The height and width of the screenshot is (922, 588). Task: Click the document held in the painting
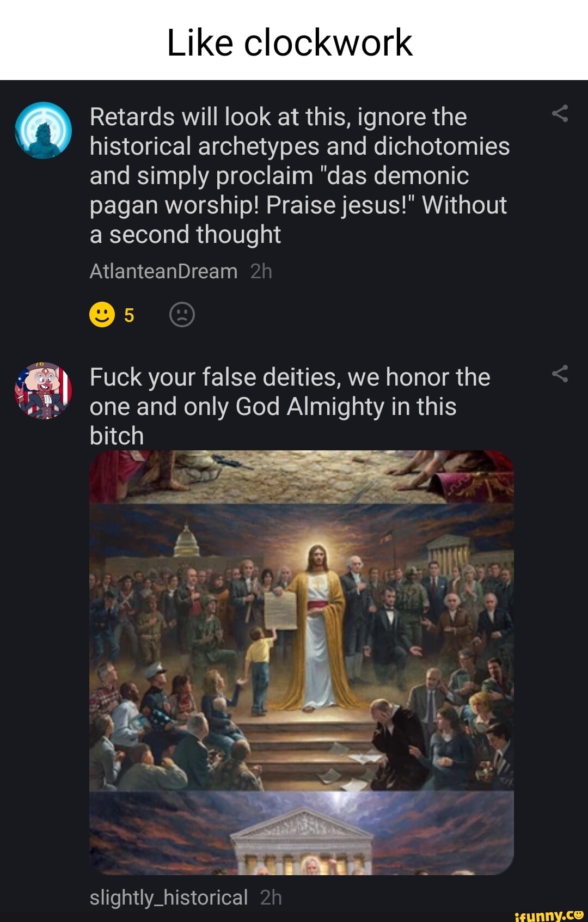(x=280, y=610)
